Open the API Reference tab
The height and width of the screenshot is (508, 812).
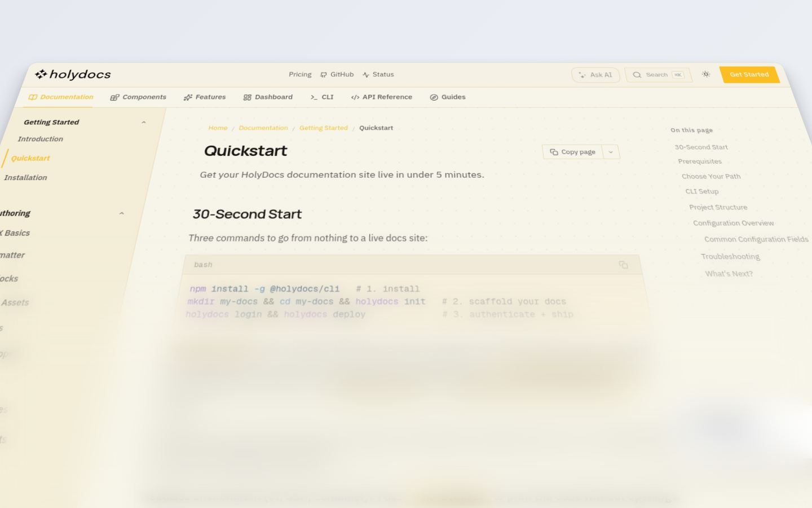tap(382, 97)
